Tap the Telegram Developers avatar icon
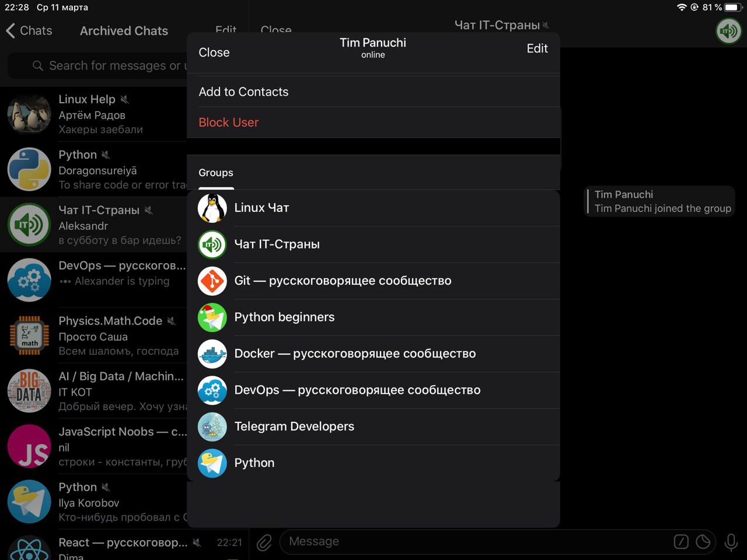 (x=212, y=427)
